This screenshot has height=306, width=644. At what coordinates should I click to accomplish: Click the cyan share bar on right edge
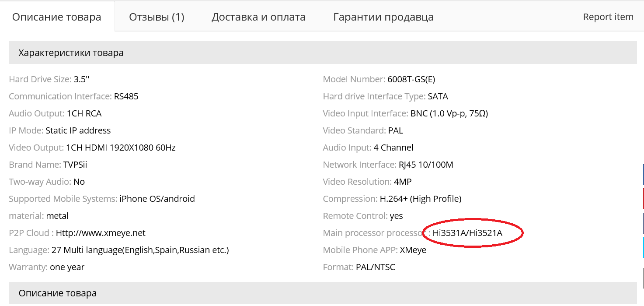(x=643, y=247)
